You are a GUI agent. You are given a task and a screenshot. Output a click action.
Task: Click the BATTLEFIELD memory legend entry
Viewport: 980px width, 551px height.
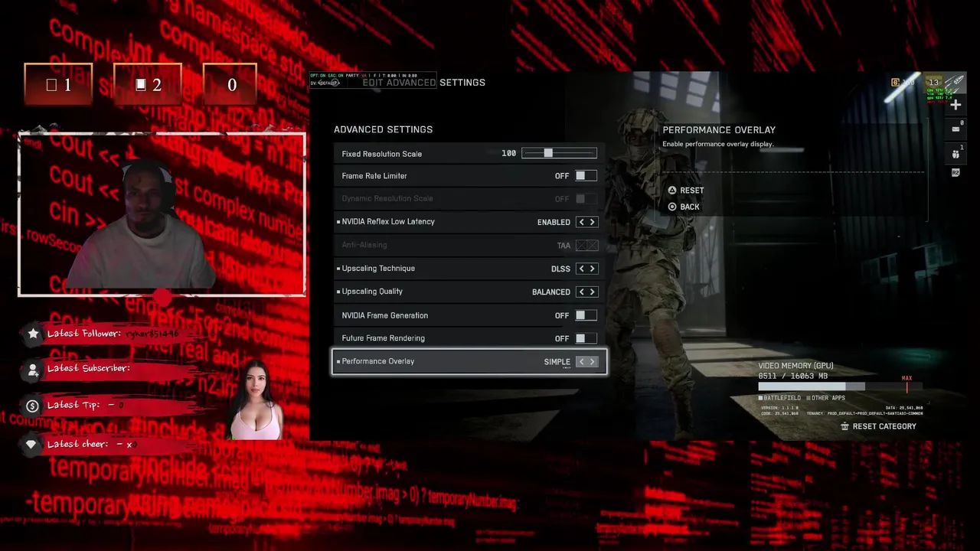click(780, 398)
